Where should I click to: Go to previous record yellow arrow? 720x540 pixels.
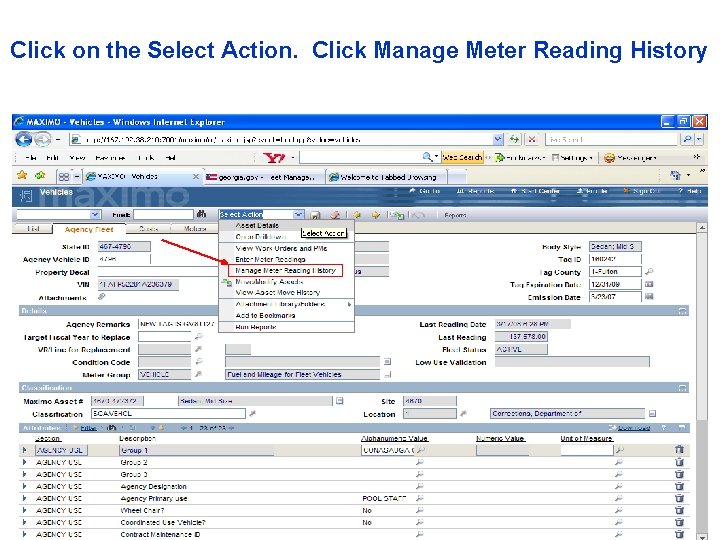(356, 215)
